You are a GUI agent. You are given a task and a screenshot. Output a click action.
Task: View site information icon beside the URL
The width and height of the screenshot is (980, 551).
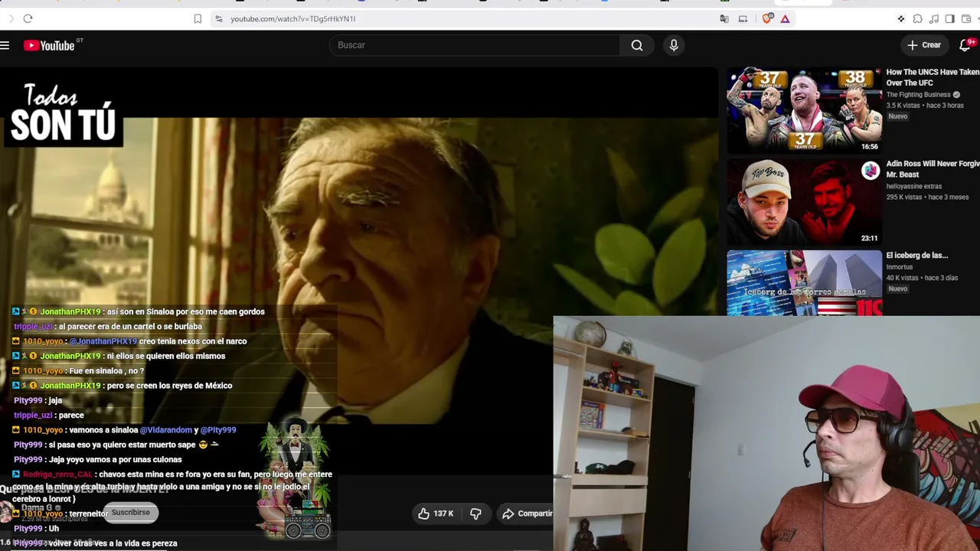[218, 18]
